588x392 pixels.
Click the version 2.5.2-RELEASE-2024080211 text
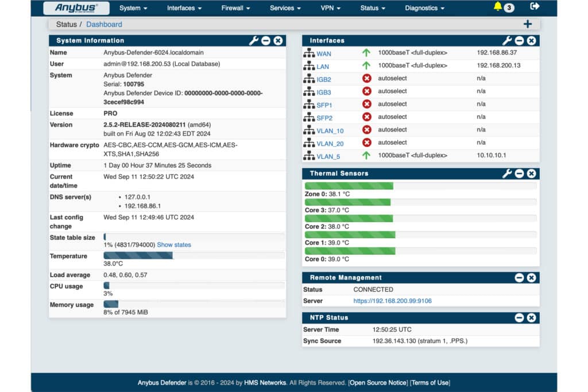pyautogui.click(x=144, y=125)
